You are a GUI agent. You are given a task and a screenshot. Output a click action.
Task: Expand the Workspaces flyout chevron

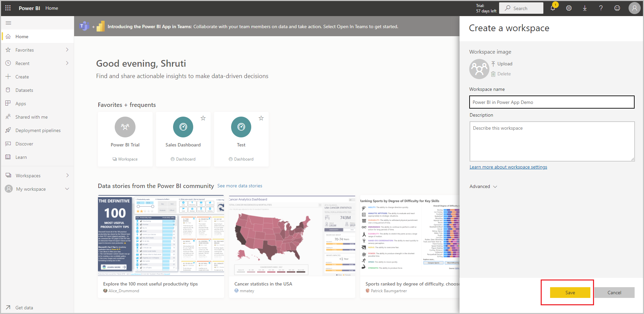coord(67,175)
